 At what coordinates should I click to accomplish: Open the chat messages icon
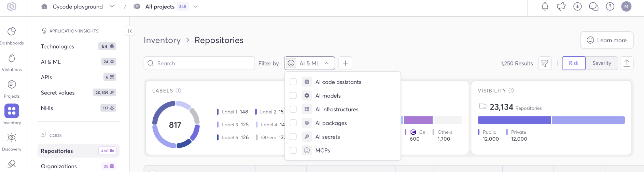594,6
